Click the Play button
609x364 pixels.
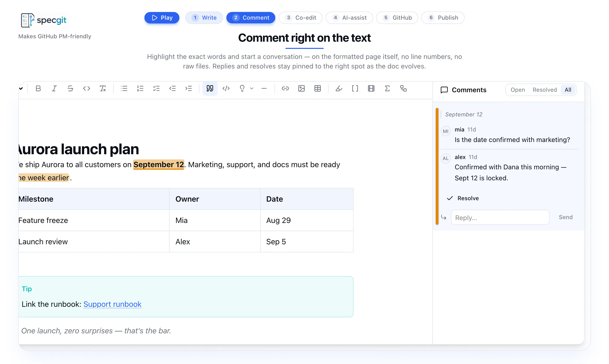[x=162, y=18]
